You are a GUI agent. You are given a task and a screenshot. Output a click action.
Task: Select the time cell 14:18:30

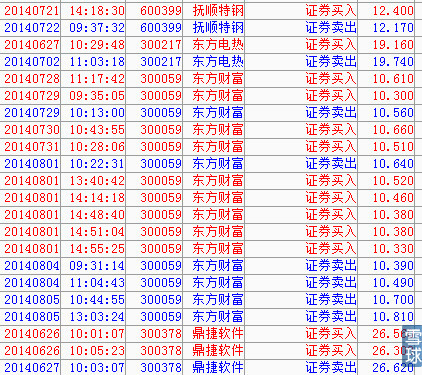pyautogui.click(x=97, y=11)
